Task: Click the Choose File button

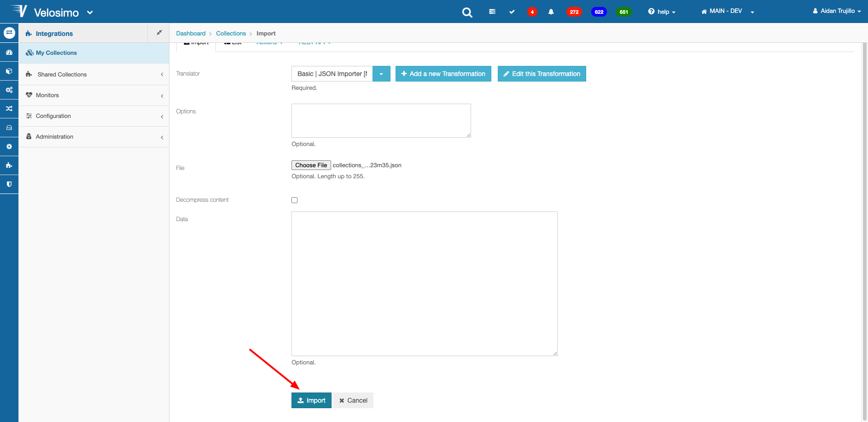Action: point(311,165)
